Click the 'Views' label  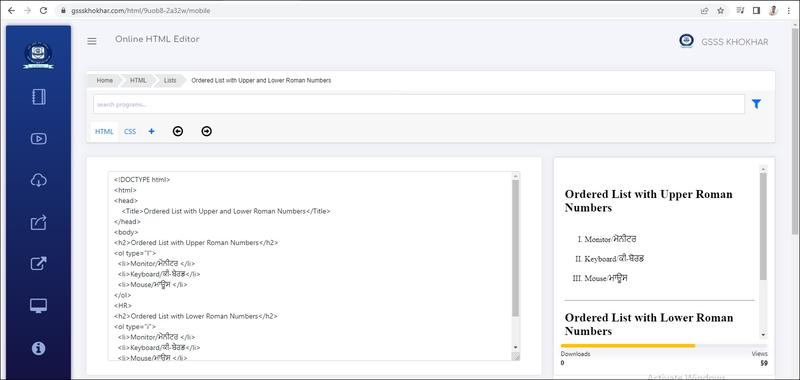760,354
